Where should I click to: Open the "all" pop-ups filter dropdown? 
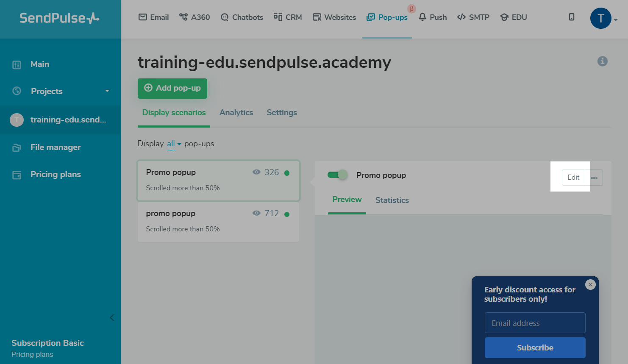click(174, 144)
